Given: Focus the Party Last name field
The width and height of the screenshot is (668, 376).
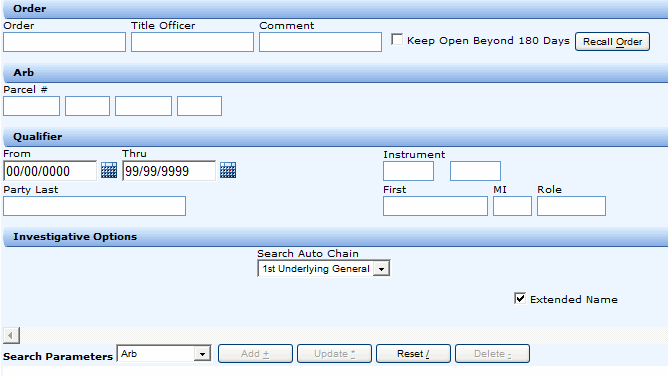Looking at the screenshot, I should click(x=95, y=206).
